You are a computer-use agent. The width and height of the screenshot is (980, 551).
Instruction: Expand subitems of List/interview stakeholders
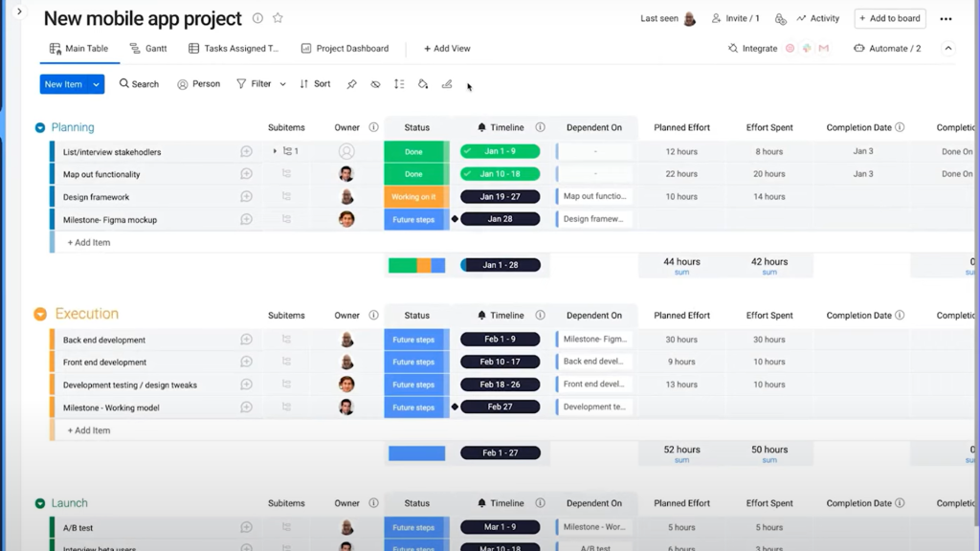tap(275, 151)
